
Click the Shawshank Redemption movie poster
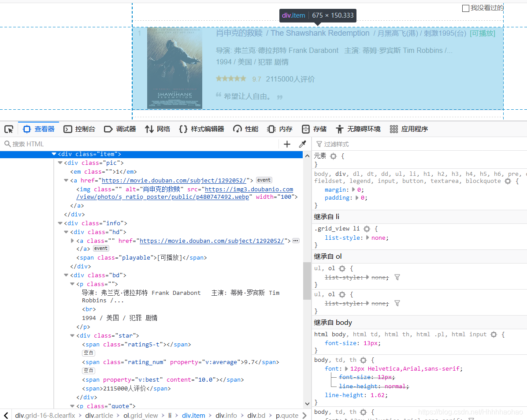(175, 68)
